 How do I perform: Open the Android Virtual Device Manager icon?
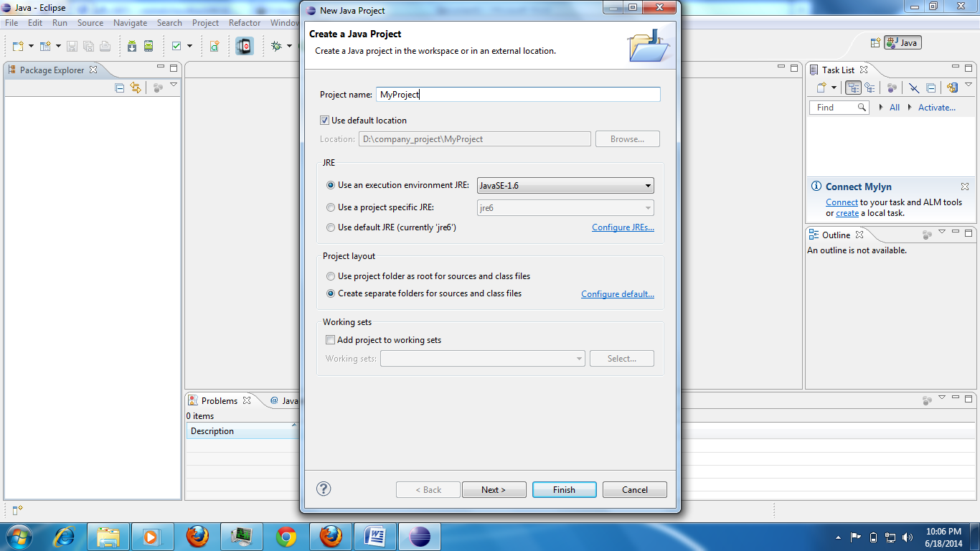[x=149, y=46]
